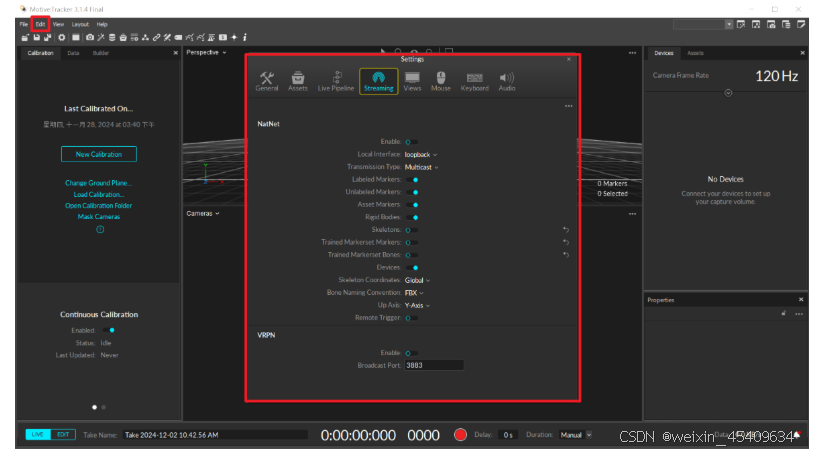Switch to Assets tab in right panel
This screenshot has height=453, width=816.
coord(695,53)
